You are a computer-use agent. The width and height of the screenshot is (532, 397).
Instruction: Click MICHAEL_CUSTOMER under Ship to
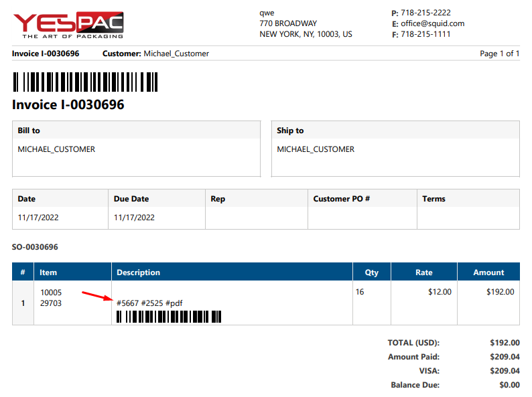(316, 149)
